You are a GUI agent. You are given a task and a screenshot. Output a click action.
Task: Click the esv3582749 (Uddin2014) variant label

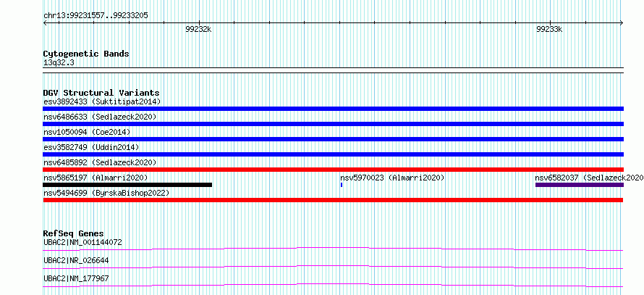point(91,147)
